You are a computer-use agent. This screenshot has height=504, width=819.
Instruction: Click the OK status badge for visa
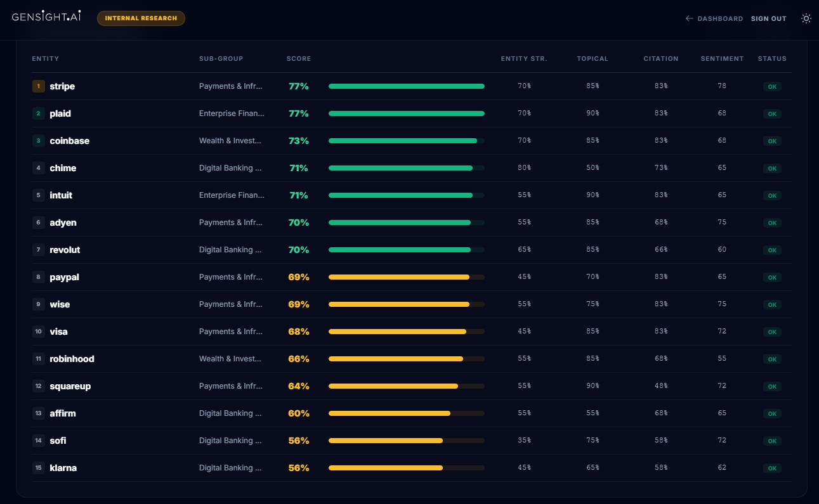(x=772, y=332)
